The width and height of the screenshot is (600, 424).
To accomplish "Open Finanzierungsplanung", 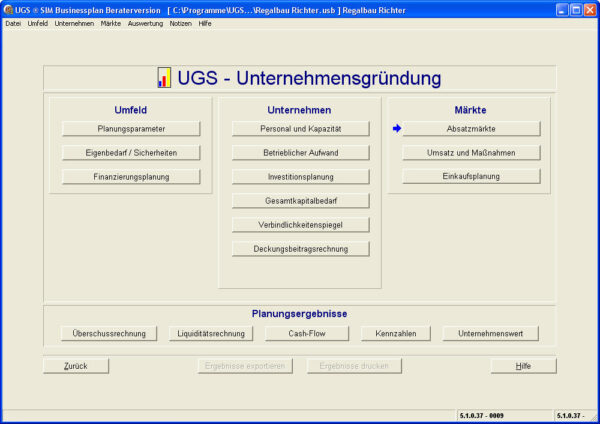I will coord(131,177).
